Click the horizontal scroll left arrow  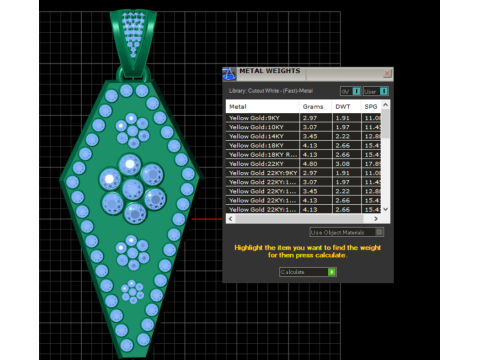tap(230, 219)
